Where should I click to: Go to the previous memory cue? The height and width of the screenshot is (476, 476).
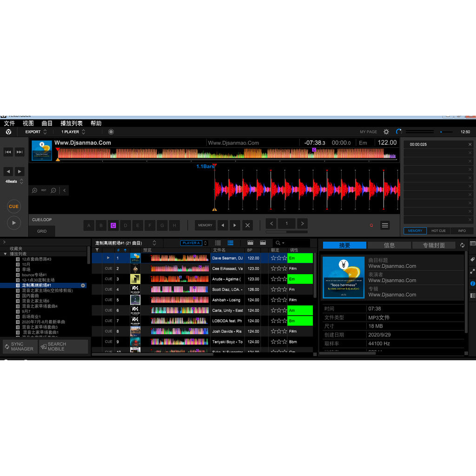[x=223, y=225]
